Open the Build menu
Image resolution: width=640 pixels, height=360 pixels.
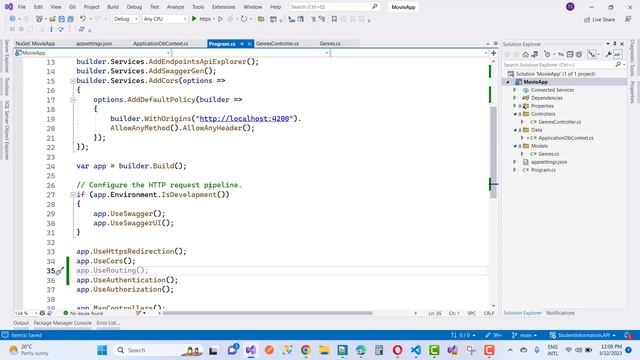pos(113,7)
